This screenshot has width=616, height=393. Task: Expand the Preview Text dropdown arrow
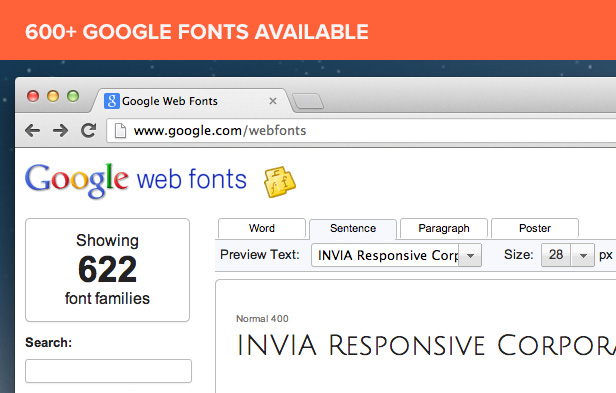point(470,255)
